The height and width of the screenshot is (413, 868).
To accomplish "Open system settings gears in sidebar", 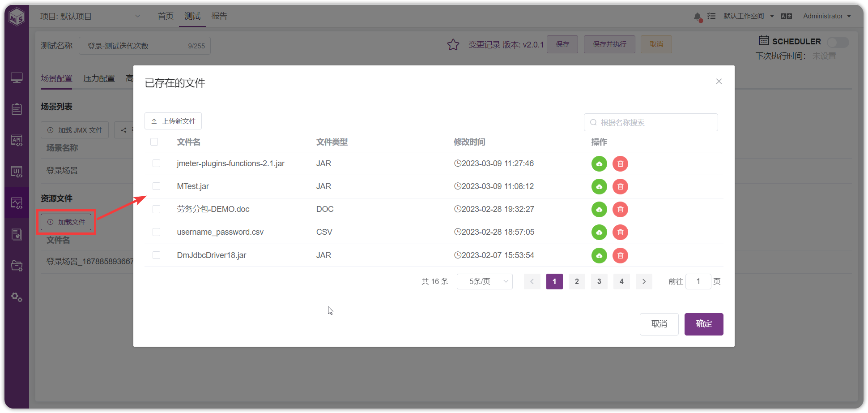I will [17, 297].
